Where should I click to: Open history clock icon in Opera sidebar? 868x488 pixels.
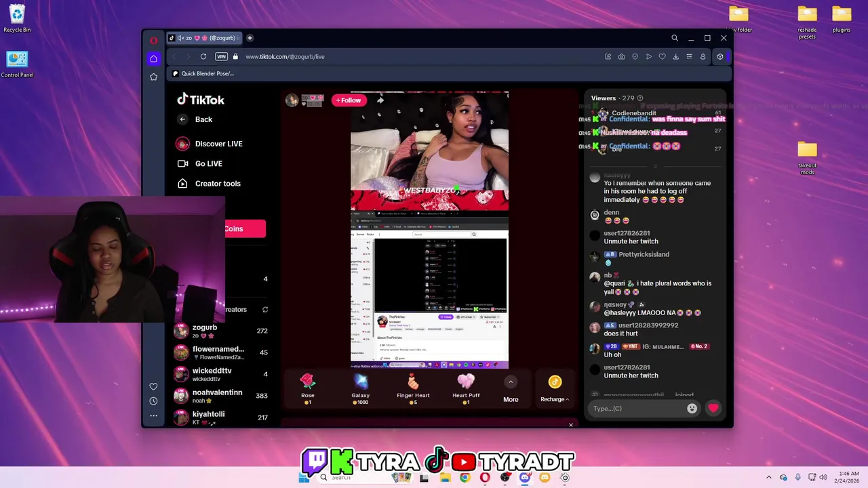tap(153, 401)
